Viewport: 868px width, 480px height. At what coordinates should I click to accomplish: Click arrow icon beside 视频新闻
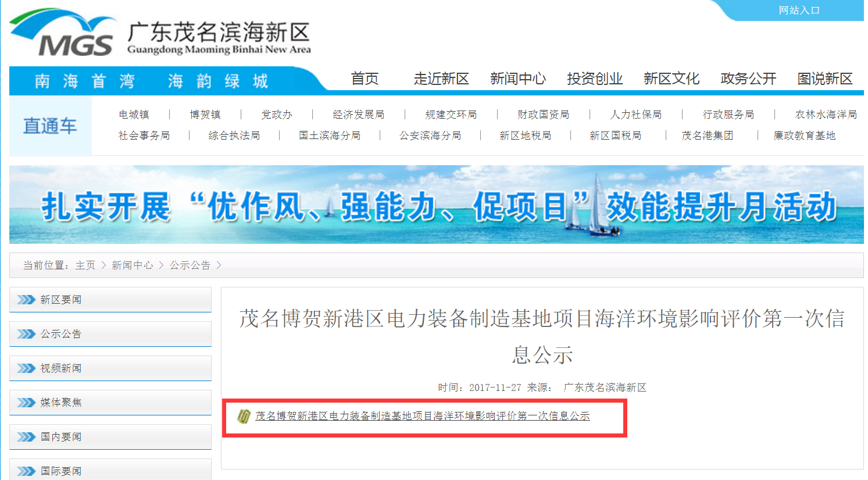point(26,368)
